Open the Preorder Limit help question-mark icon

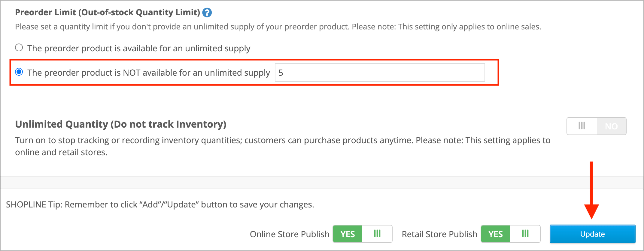click(207, 13)
